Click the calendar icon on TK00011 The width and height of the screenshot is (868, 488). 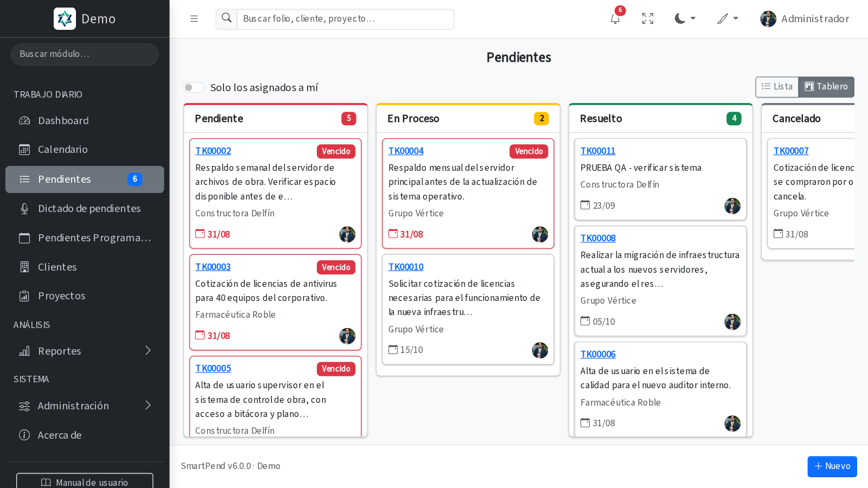[x=585, y=205]
